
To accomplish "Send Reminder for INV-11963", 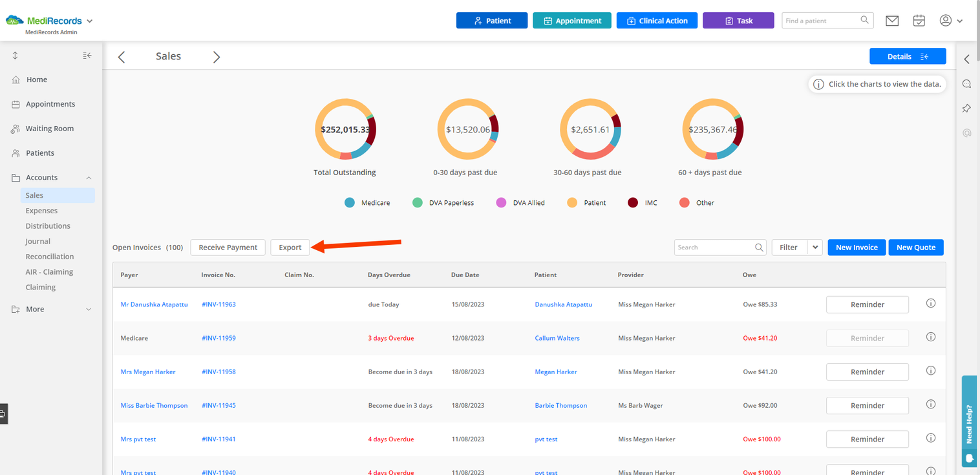I will click(x=868, y=304).
